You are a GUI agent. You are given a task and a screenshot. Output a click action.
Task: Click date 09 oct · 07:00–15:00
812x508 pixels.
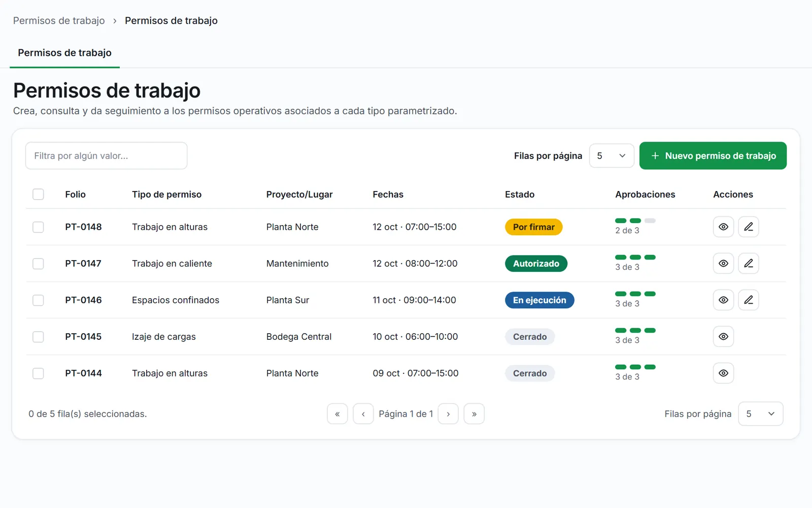416,373
